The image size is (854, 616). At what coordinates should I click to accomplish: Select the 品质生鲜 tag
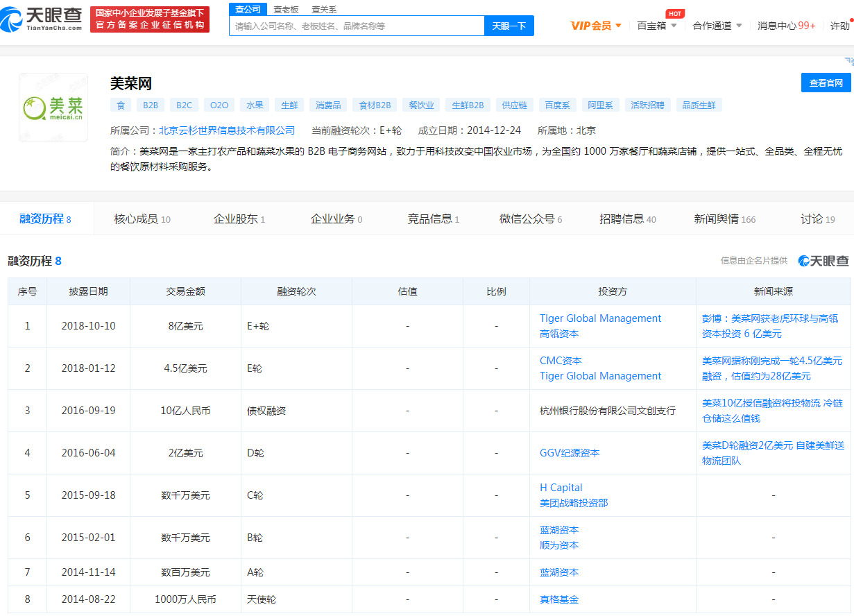pyautogui.click(x=699, y=105)
